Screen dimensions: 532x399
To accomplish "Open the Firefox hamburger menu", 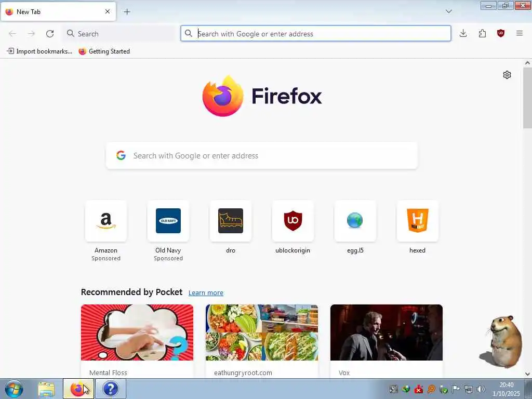I will tap(520, 33).
